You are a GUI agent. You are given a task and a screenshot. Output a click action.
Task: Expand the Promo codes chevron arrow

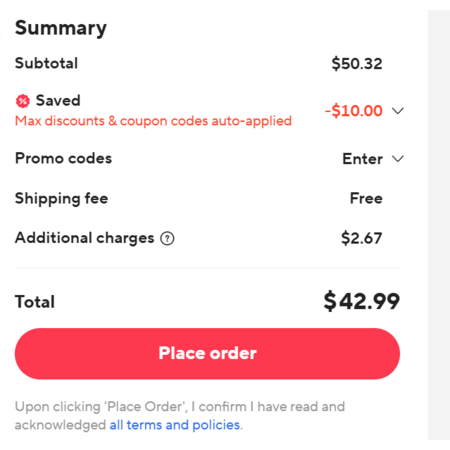398,159
